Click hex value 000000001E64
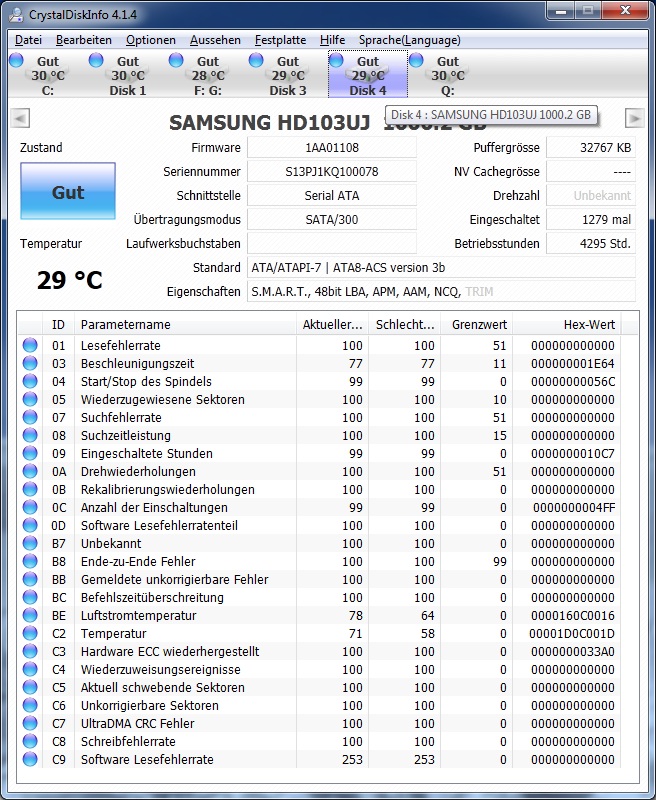 [572, 363]
